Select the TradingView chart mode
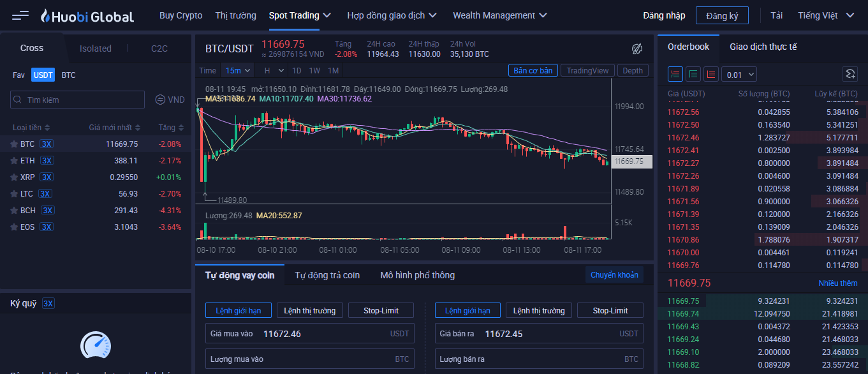Image resolution: width=868 pixels, height=374 pixels. 587,70
